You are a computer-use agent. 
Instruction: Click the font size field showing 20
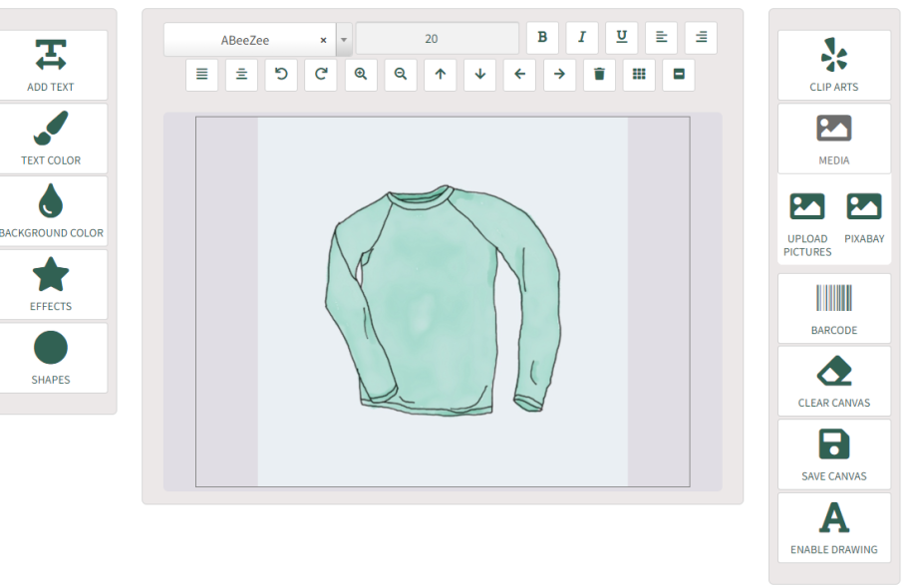(x=437, y=39)
